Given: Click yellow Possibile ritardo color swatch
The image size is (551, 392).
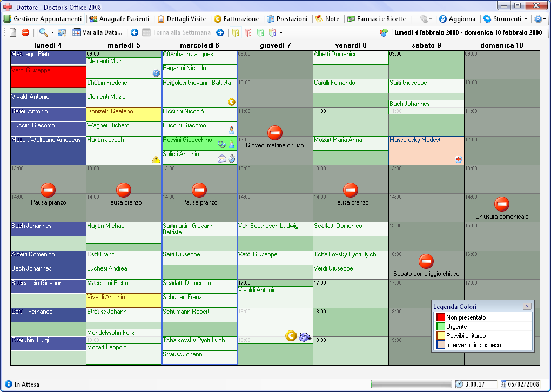Looking at the screenshot, I should [441, 335].
